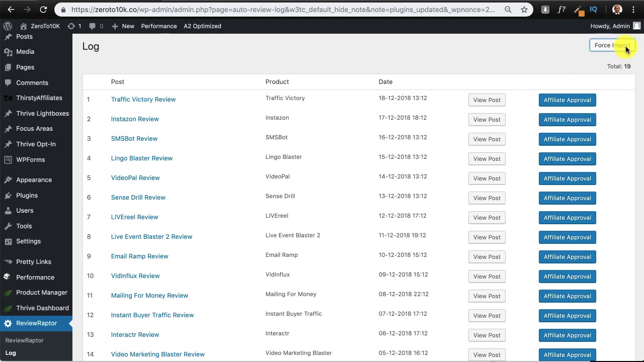Open the comments bubble in the admin bar
This screenshot has height=362, width=644.
click(96, 26)
